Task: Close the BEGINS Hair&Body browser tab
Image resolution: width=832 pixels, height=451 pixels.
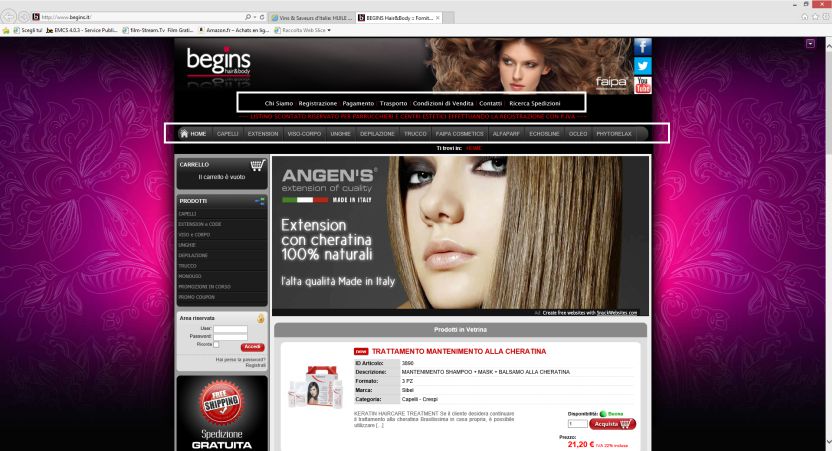Action: [x=437, y=18]
